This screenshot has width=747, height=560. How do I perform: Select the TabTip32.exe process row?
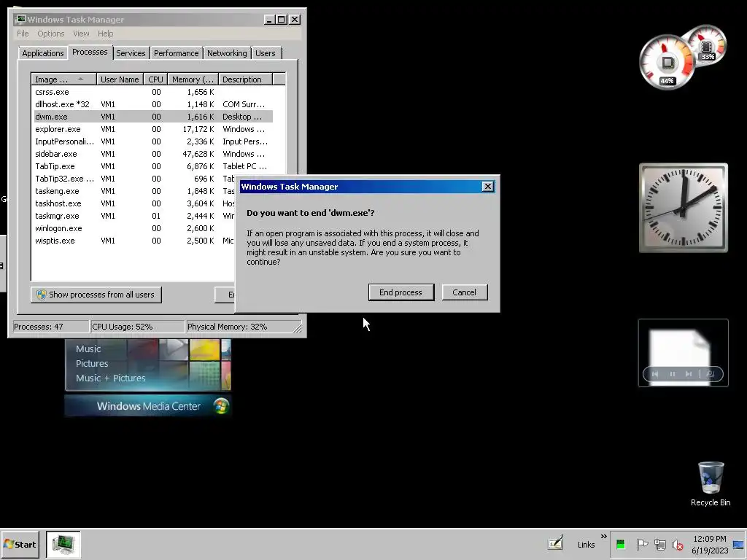pyautogui.click(x=134, y=179)
